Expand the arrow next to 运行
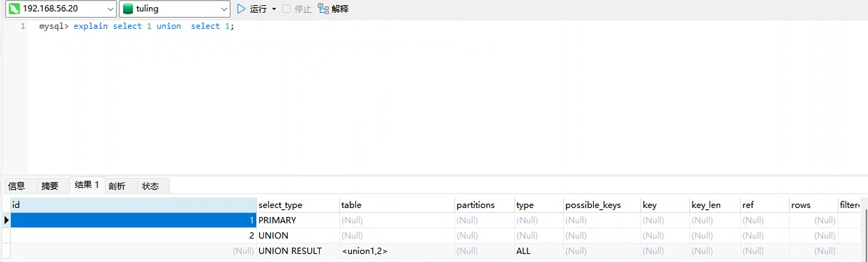The image size is (868, 262). pyautogui.click(x=274, y=9)
